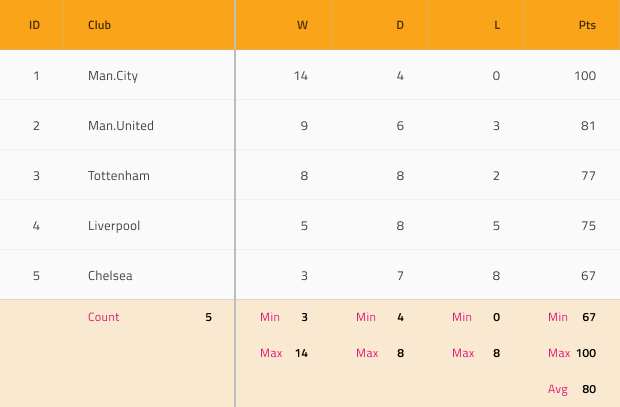Select the Chelsea club cell
Viewport: 620px width, 407px height.
coord(149,275)
